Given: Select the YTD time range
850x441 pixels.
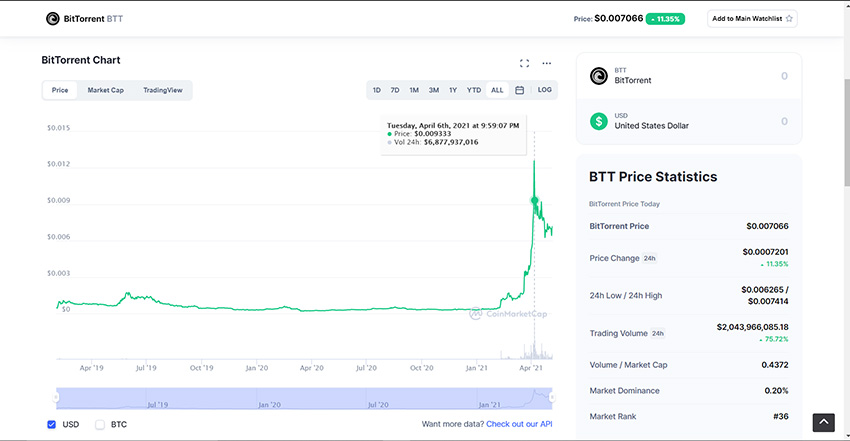Looking at the screenshot, I should point(474,90).
